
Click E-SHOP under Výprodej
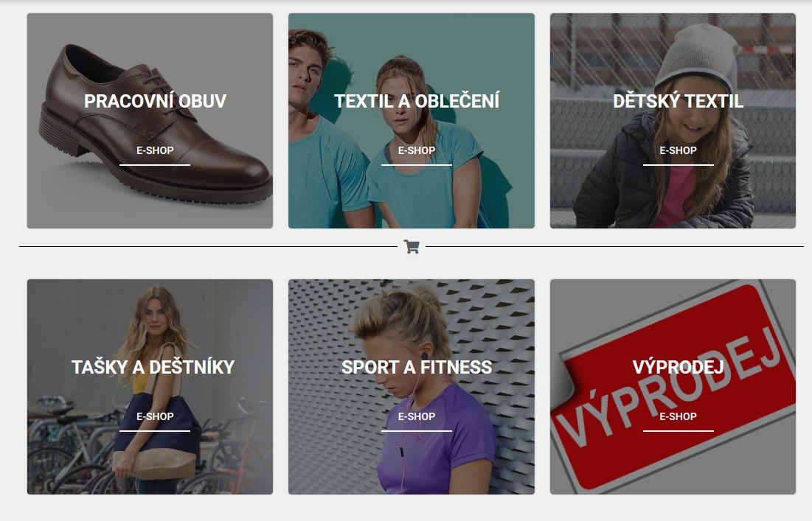(678, 416)
